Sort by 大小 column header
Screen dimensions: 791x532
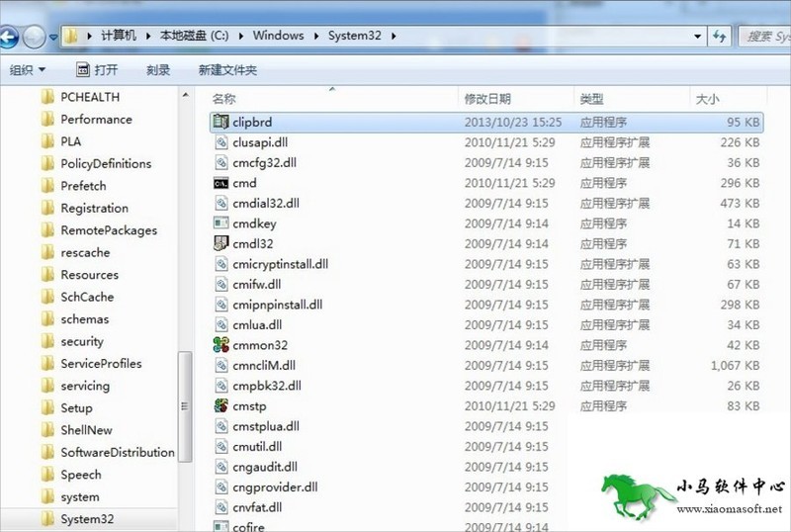[x=707, y=99]
